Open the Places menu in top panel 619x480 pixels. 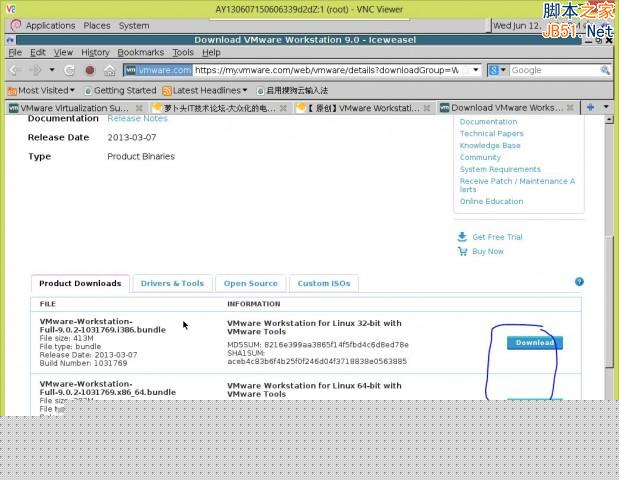pyautogui.click(x=97, y=26)
